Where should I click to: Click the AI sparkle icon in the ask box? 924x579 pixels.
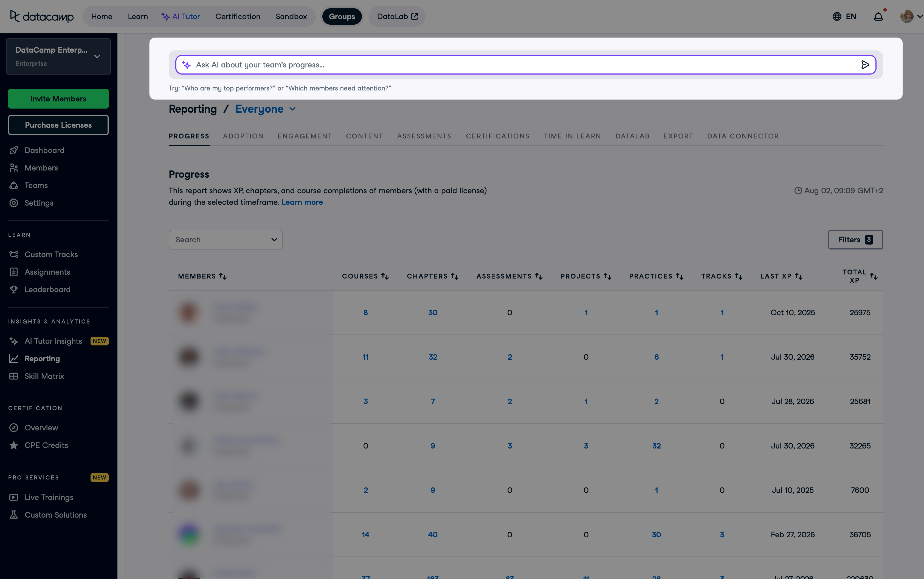(186, 65)
